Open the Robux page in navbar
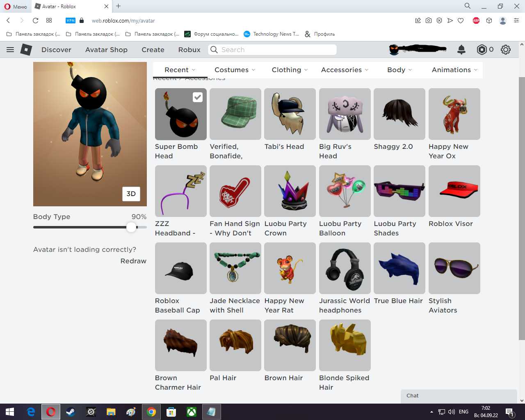525x420 pixels. point(189,50)
